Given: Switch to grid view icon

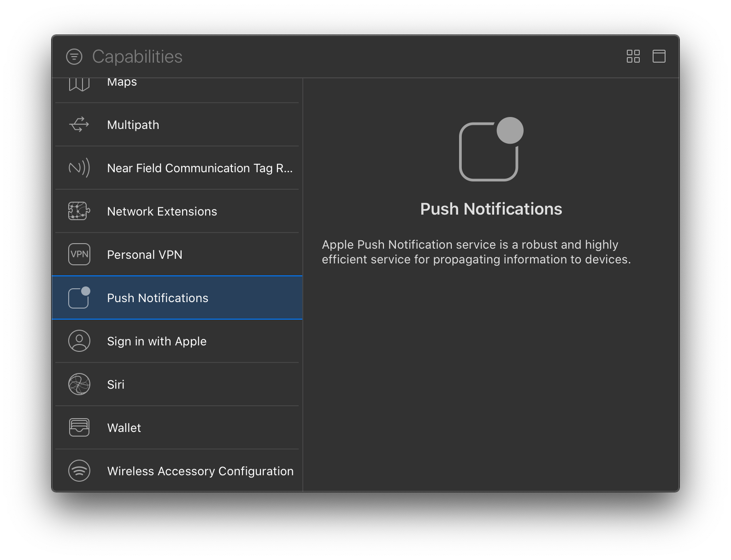Looking at the screenshot, I should pos(633,56).
